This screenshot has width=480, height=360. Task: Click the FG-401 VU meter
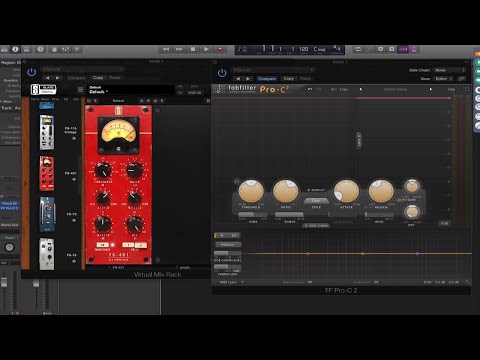tap(118, 134)
